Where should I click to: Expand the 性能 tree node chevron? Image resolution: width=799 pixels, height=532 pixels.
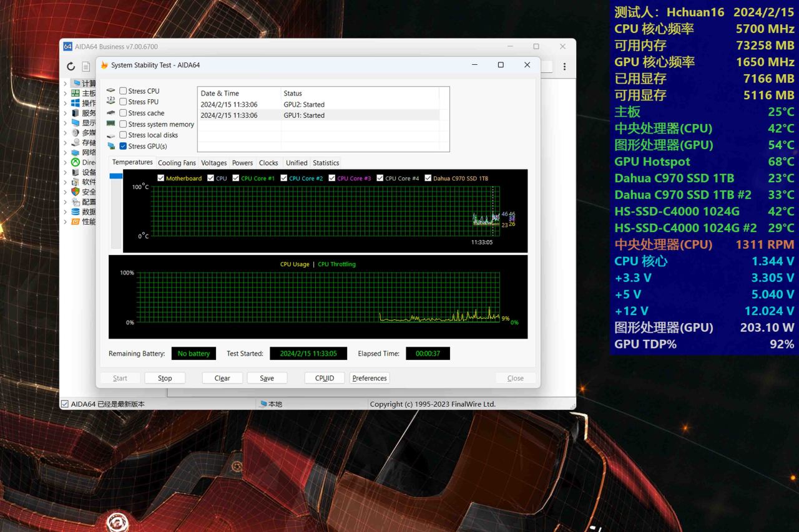point(65,221)
